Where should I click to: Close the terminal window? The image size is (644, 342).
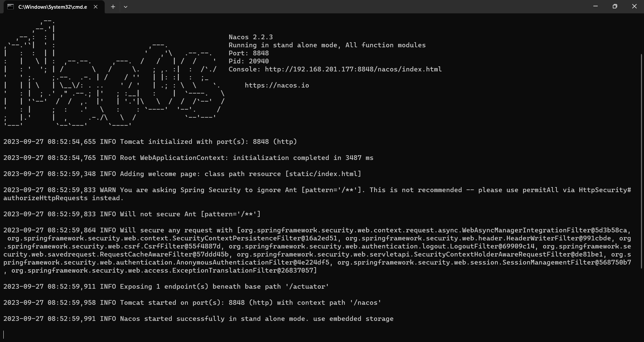click(x=634, y=6)
